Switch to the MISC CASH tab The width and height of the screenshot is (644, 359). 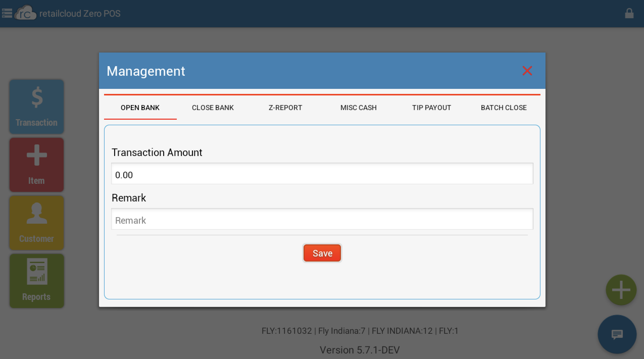tap(358, 108)
